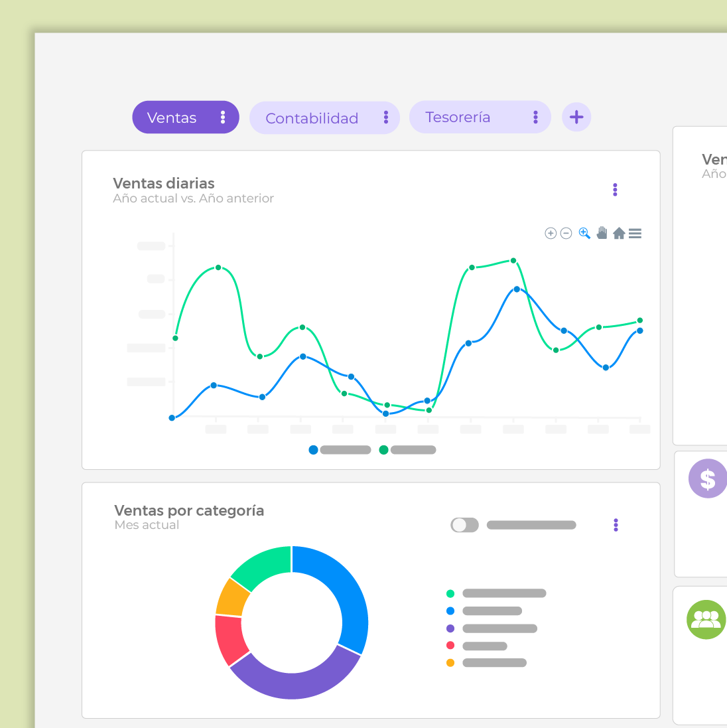This screenshot has height=728, width=727.
Task: Add a new dashboard tab with plus button
Action: (x=576, y=117)
